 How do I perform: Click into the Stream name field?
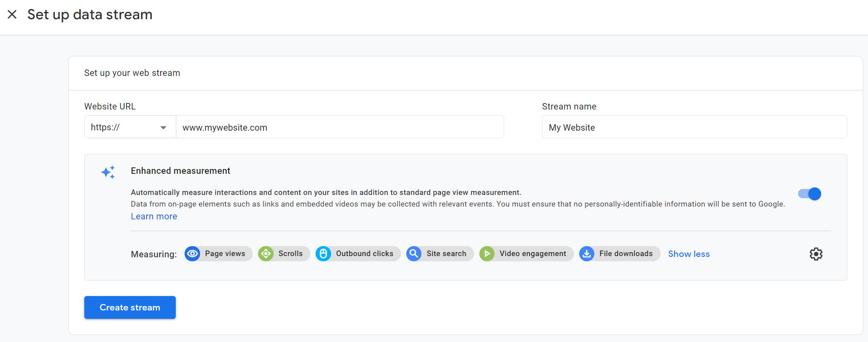point(694,127)
